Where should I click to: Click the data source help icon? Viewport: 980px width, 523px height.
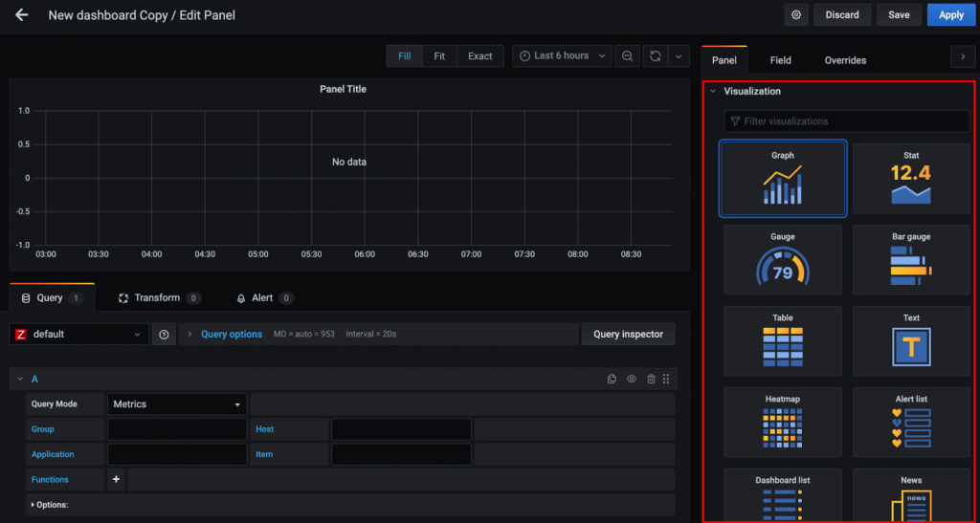[164, 335]
